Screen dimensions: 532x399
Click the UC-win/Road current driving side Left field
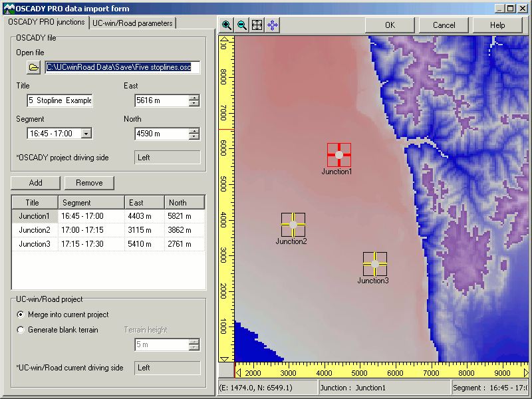[x=168, y=368]
